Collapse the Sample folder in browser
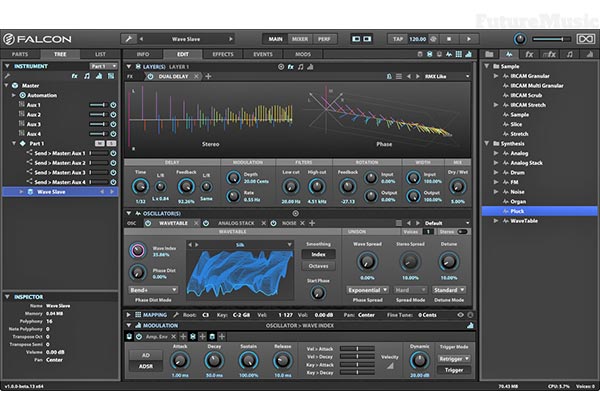 click(x=487, y=66)
